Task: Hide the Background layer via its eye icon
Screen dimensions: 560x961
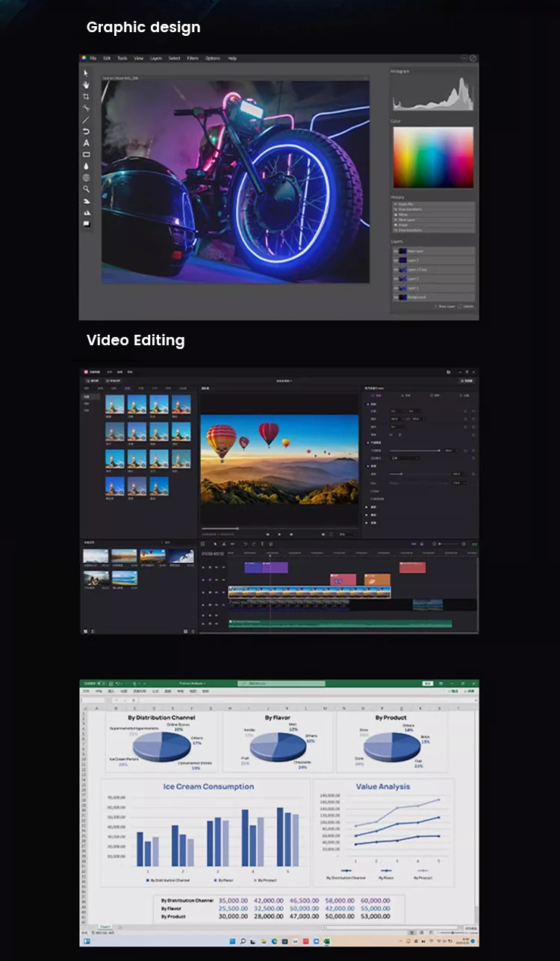Action: tap(396, 297)
